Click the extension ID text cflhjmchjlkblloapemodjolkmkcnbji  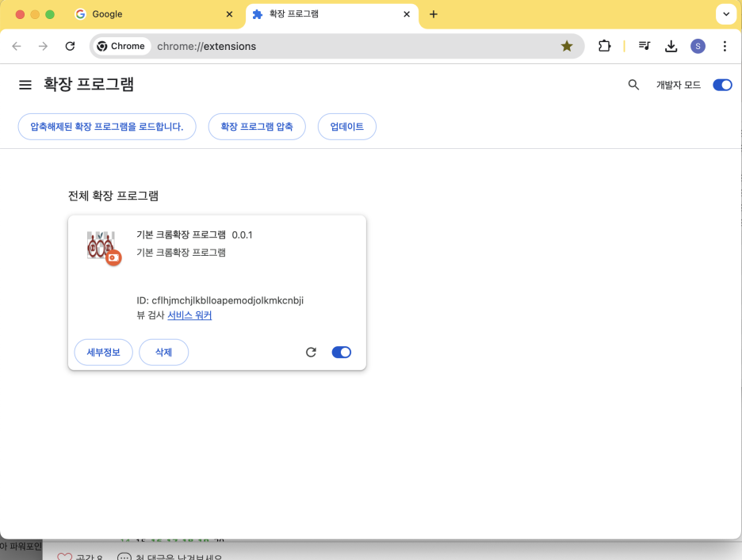(x=228, y=300)
